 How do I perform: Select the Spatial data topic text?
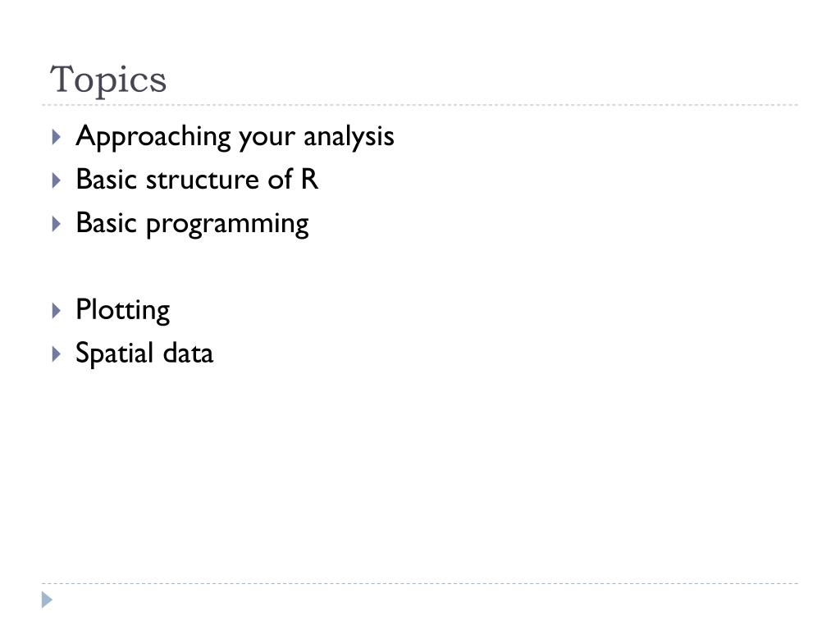[x=144, y=354]
